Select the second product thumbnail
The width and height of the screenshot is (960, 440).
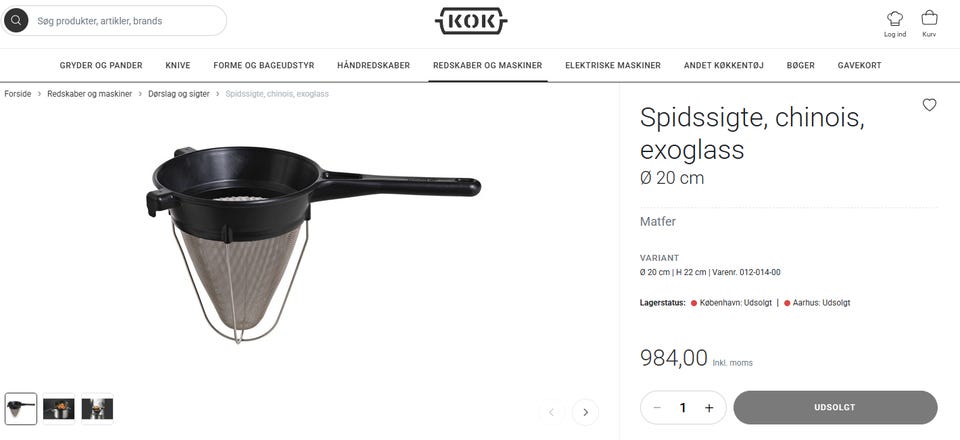pos(59,409)
